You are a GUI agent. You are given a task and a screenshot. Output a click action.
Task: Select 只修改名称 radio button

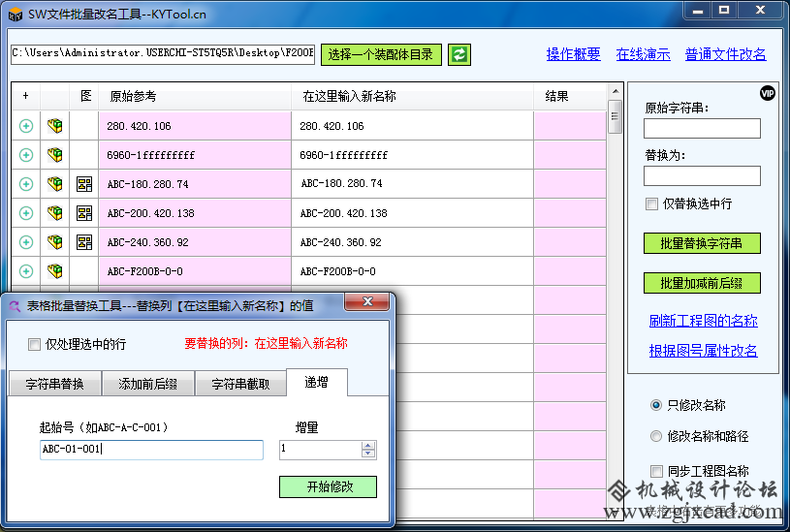[x=656, y=405]
